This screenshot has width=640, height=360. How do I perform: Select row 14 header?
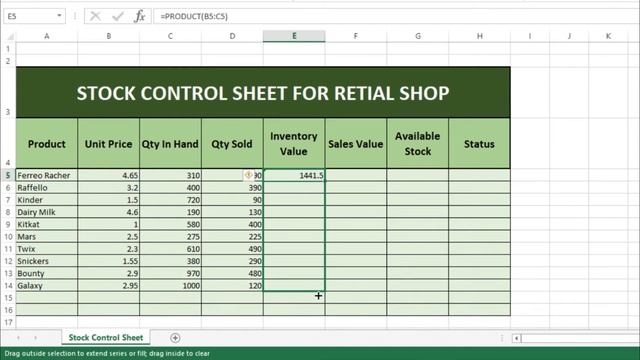click(x=8, y=285)
